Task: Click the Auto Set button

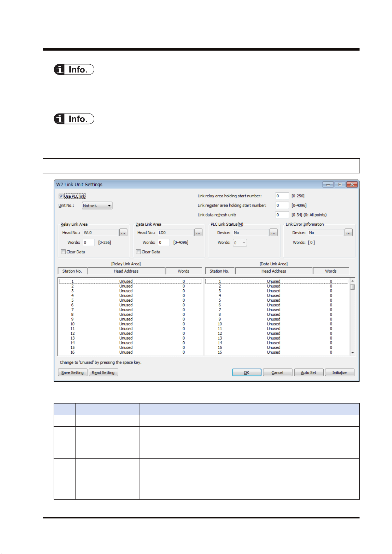Action: coord(309,372)
